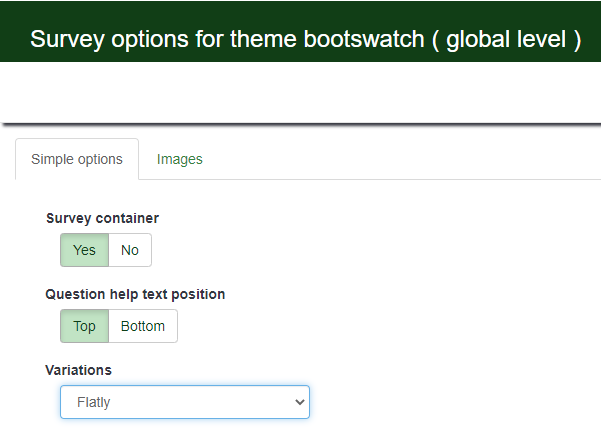The image size is (601, 437).
Task: Select the Simple options tab
Action: pos(77,159)
